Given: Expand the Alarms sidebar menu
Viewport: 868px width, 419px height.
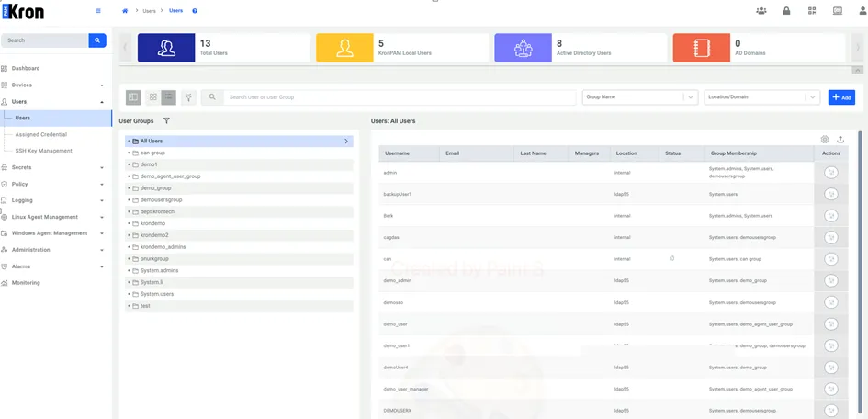Looking at the screenshot, I should click(x=102, y=266).
